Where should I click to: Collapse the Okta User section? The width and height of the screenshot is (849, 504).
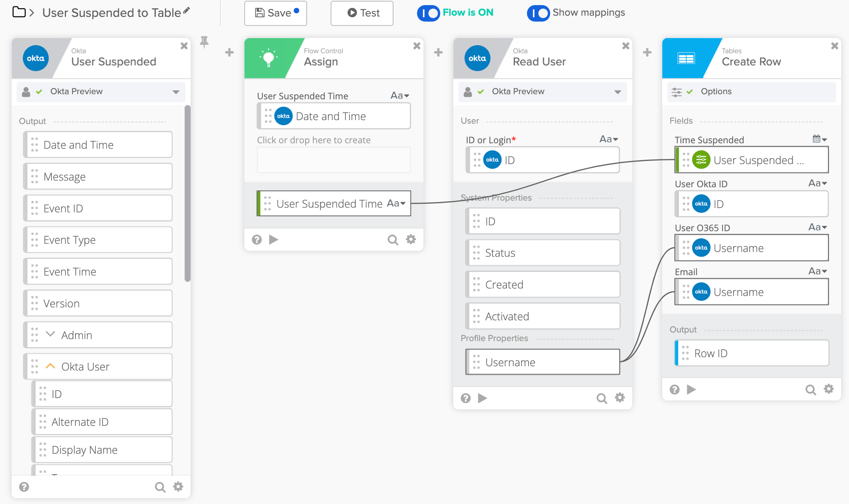pyautogui.click(x=50, y=366)
